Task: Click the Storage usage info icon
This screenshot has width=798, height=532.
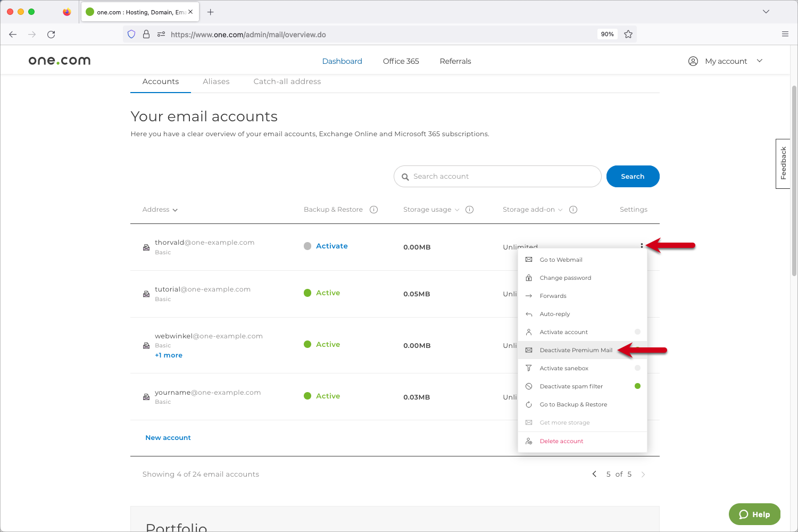Action: (x=469, y=210)
